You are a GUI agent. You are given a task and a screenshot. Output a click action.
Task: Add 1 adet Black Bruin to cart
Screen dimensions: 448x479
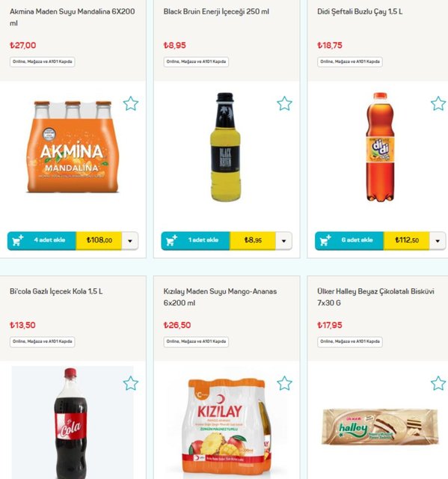(196, 241)
